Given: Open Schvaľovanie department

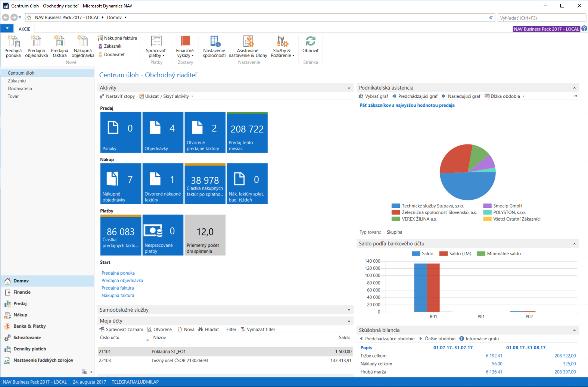Looking at the screenshot, I should point(47,337).
